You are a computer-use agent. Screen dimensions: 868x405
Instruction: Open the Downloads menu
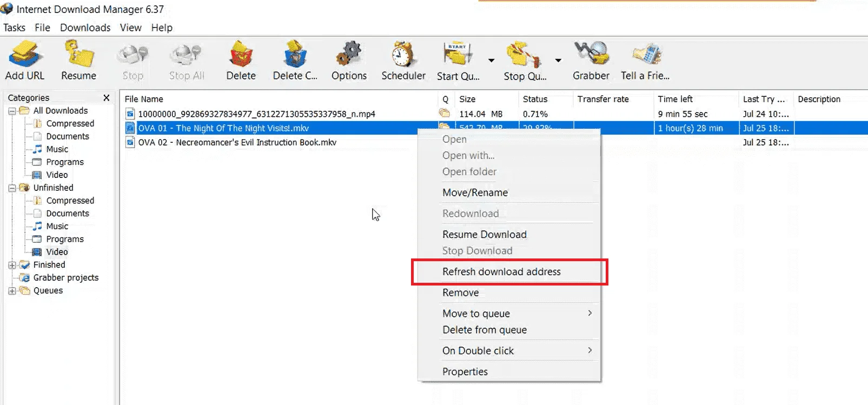click(x=85, y=28)
